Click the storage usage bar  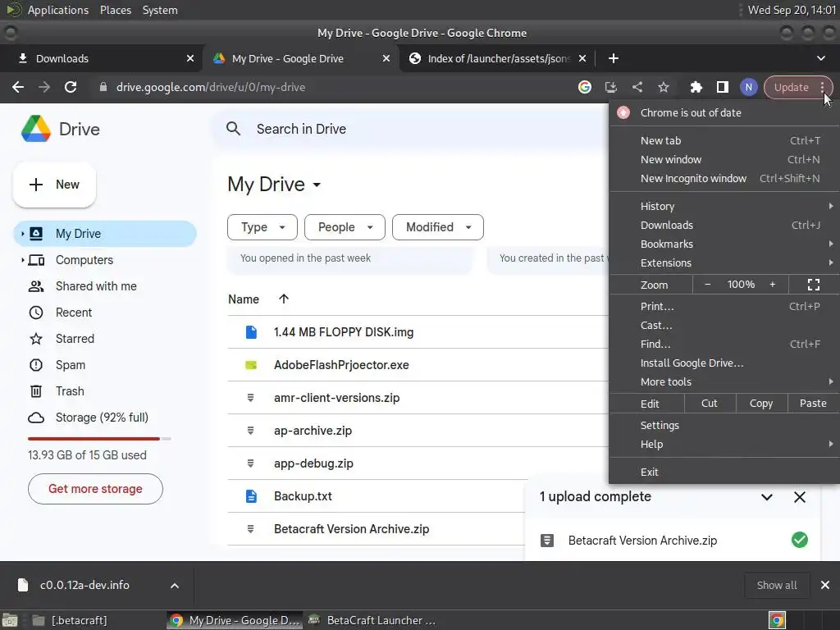[99, 439]
